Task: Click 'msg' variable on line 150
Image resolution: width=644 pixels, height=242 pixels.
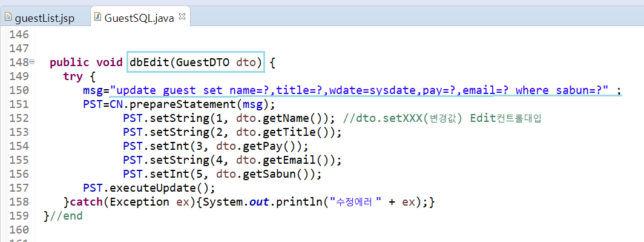Action: point(93,90)
